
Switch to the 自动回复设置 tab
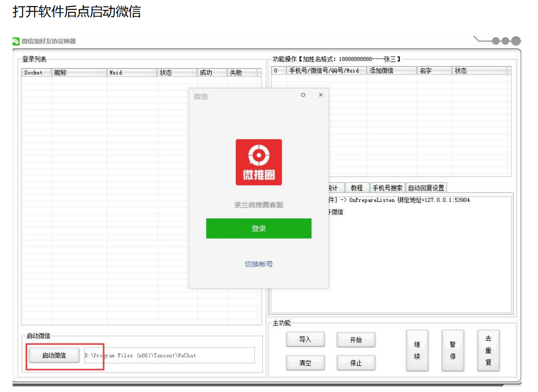pos(426,187)
